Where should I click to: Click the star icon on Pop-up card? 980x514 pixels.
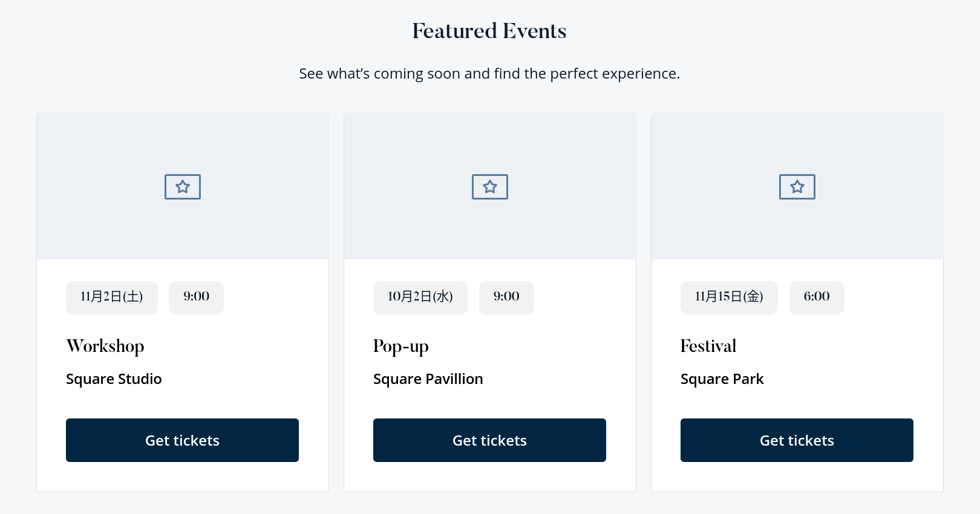490,187
